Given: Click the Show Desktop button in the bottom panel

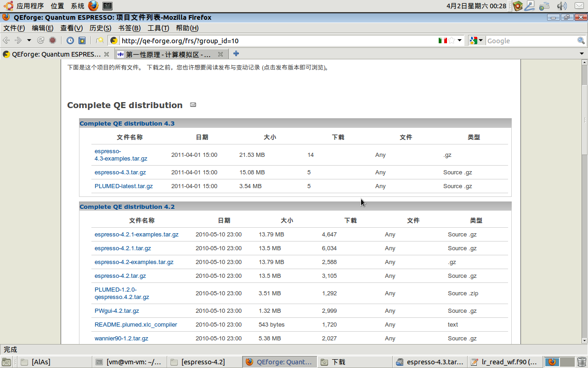Looking at the screenshot, I should pos(6,362).
